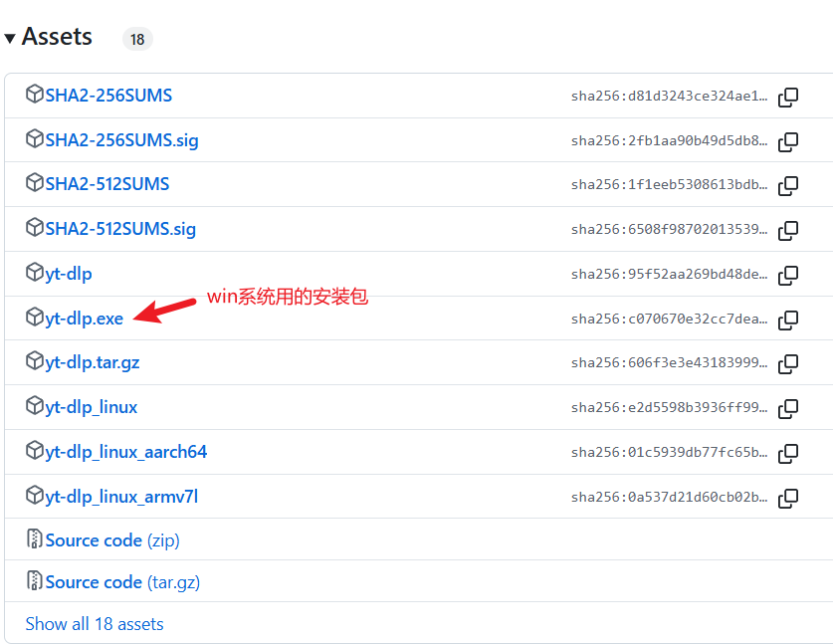
Task: Click package icon beside yt-dlp.exe
Action: (35, 317)
